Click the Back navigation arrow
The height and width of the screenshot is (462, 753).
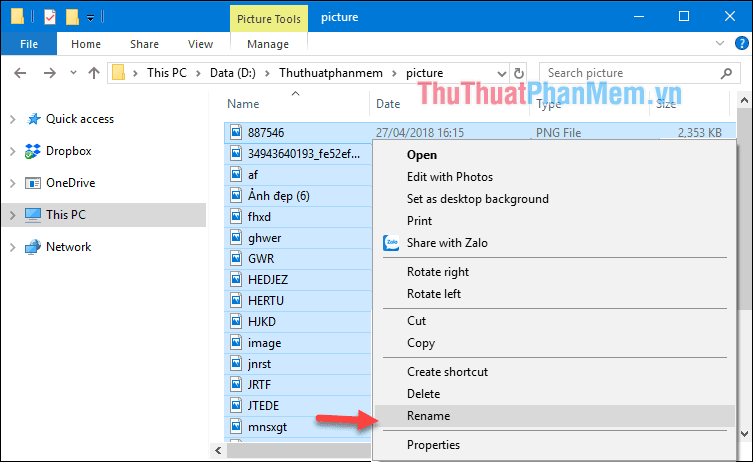tap(21, 73)
